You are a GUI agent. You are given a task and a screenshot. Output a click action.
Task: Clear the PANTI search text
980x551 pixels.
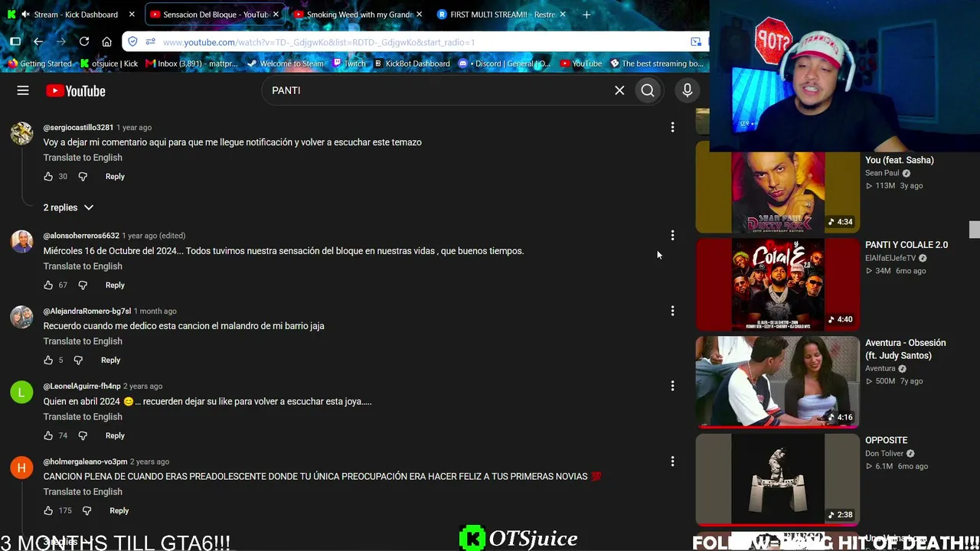click(x=619, y=90)
